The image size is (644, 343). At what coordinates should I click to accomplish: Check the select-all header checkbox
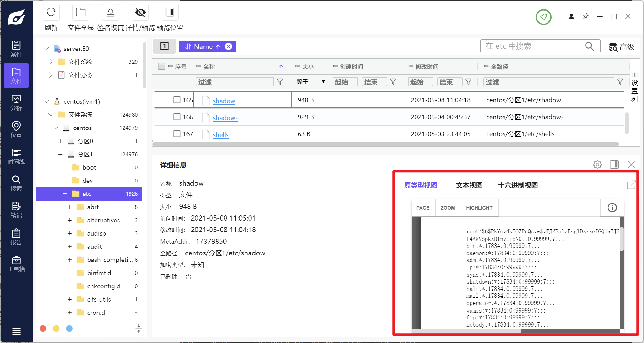click(162, 67)
